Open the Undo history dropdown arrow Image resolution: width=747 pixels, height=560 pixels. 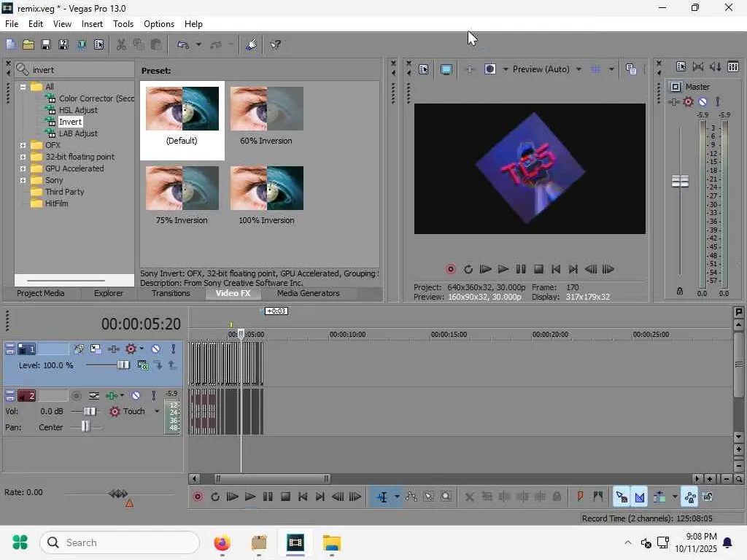pos(198,44)
